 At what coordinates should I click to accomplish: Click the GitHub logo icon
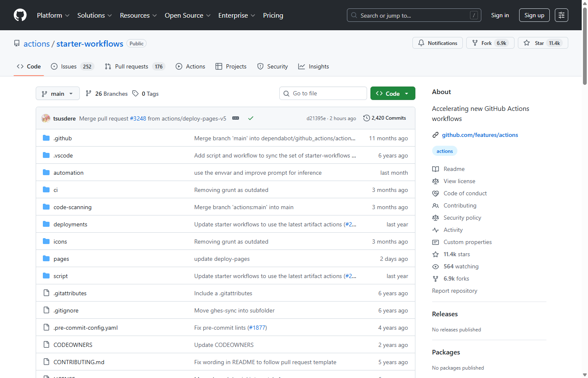(x=20, y=15)
